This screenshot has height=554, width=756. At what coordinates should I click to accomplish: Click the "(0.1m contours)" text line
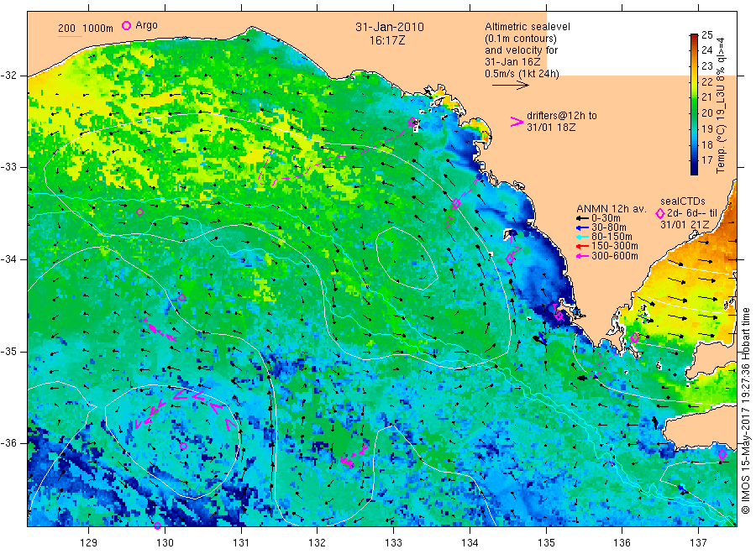coord(520,39)
